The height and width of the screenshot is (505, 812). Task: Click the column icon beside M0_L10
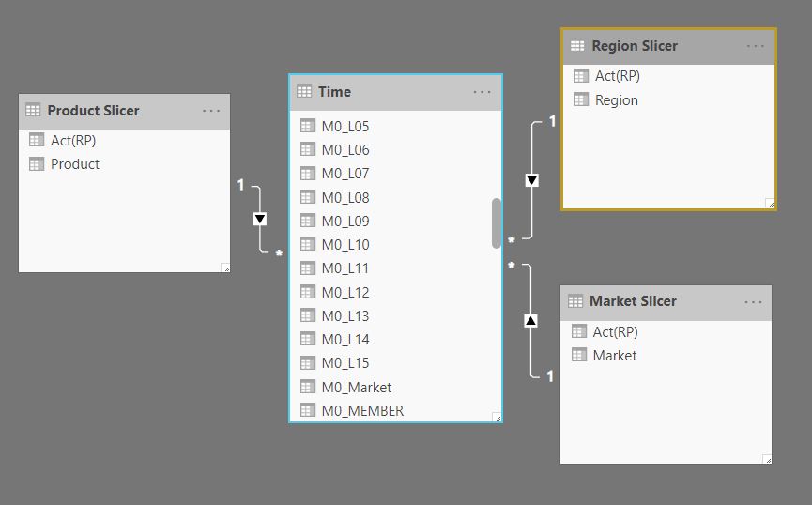click(308, 244)
